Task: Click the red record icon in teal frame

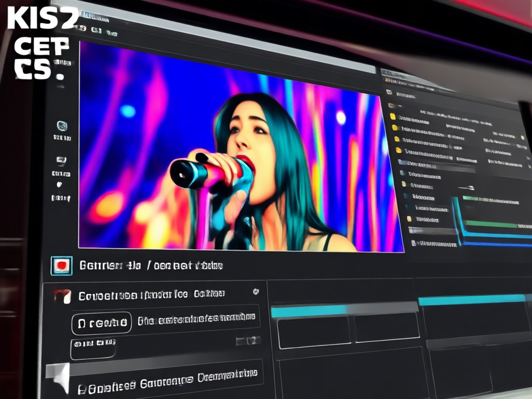Action: (61, 265)
